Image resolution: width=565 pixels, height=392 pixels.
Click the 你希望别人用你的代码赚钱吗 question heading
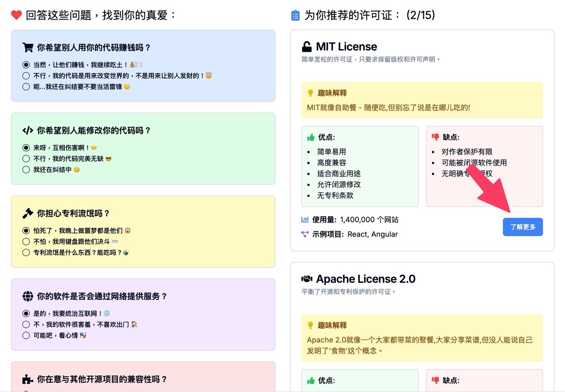click(x=94, y=48)
